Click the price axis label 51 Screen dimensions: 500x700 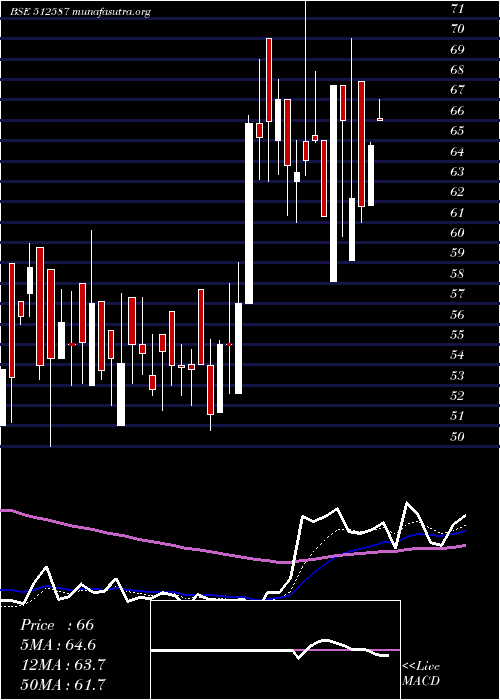point(458,416)
